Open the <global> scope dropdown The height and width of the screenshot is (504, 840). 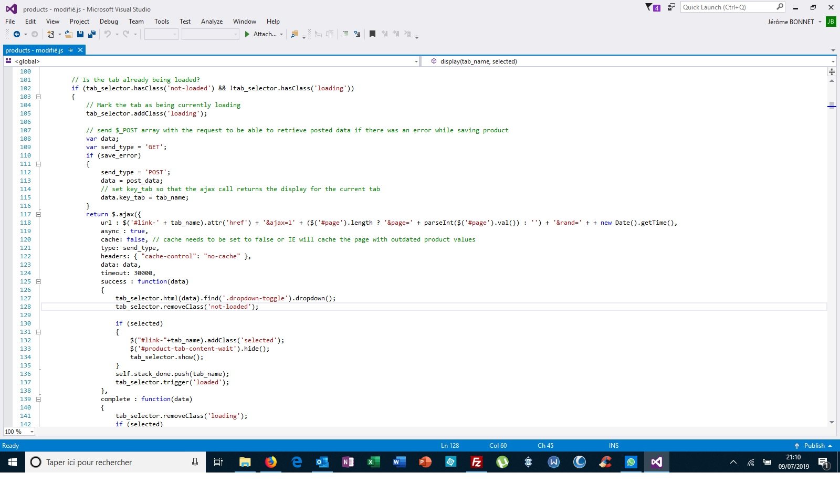click(x=416, y=61)
